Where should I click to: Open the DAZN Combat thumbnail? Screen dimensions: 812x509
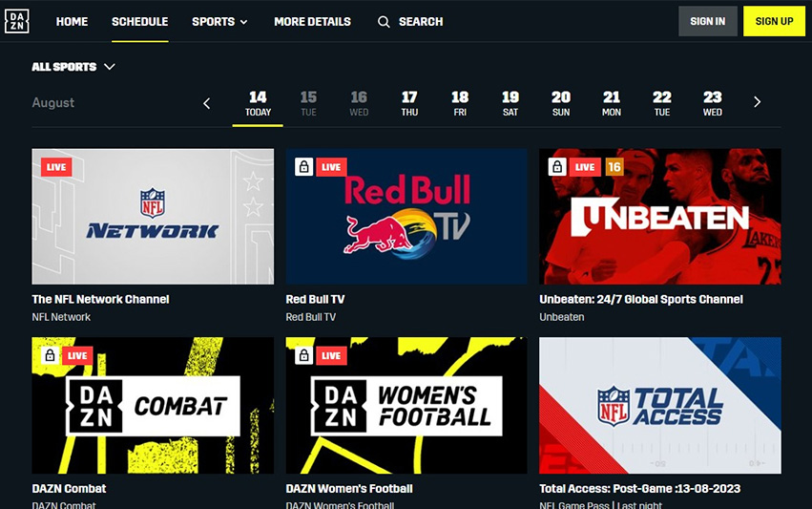pos(153,405)
